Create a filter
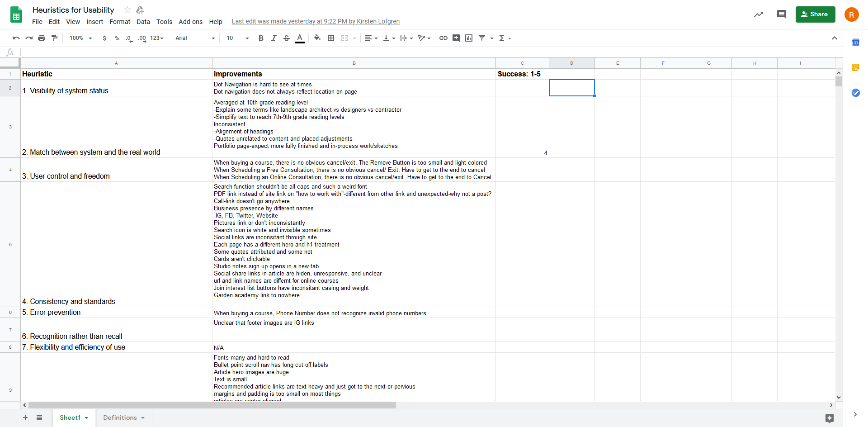Image resolution: width=868 pixels, height=427 pixels. [482, 38]
